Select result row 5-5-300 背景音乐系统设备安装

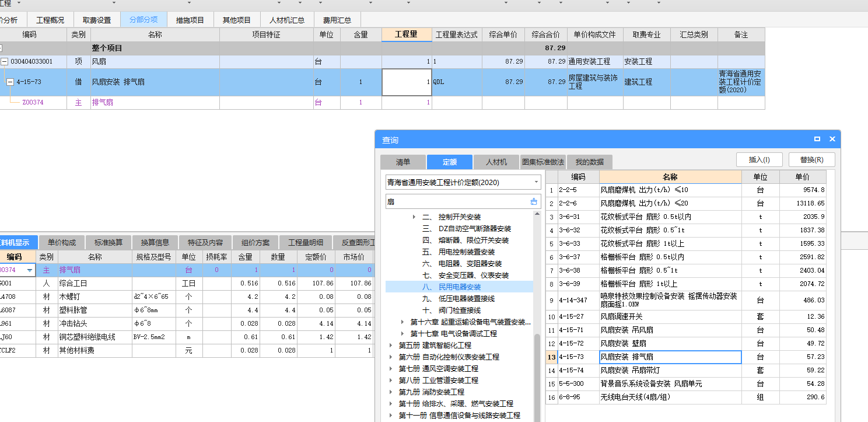click(686, 383)
